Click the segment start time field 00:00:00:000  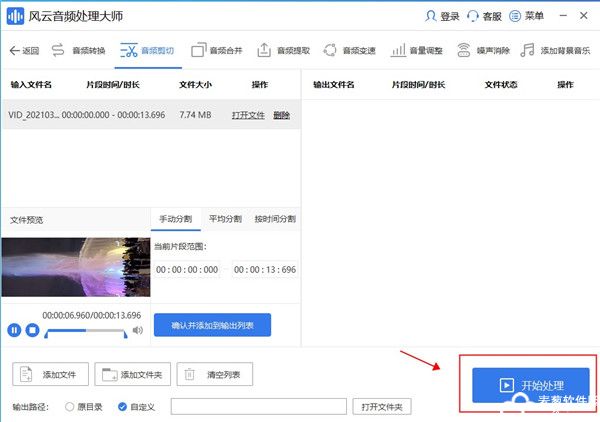[187, 270]
